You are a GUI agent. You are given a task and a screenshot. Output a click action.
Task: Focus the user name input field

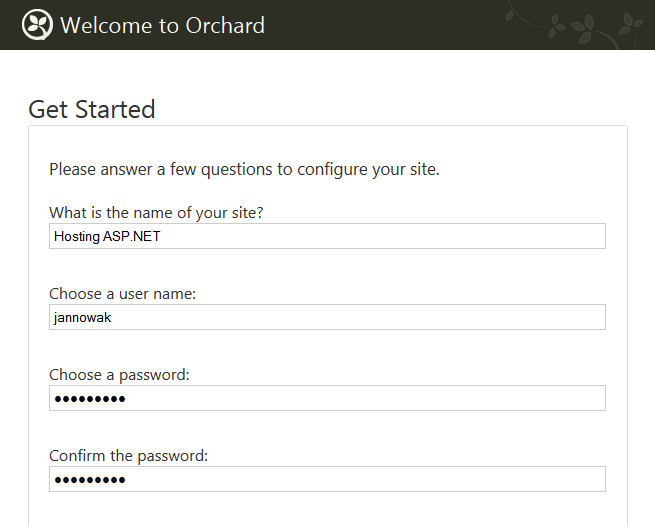327,317
